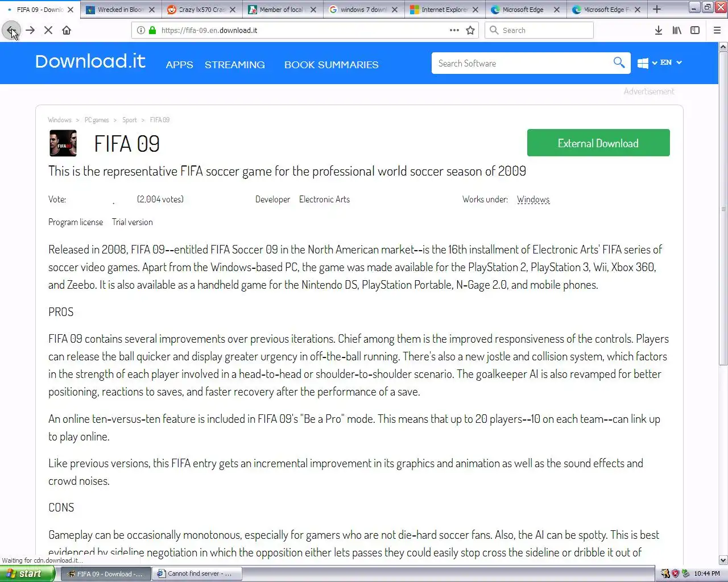Click the address bar URL

coord(209,30)
